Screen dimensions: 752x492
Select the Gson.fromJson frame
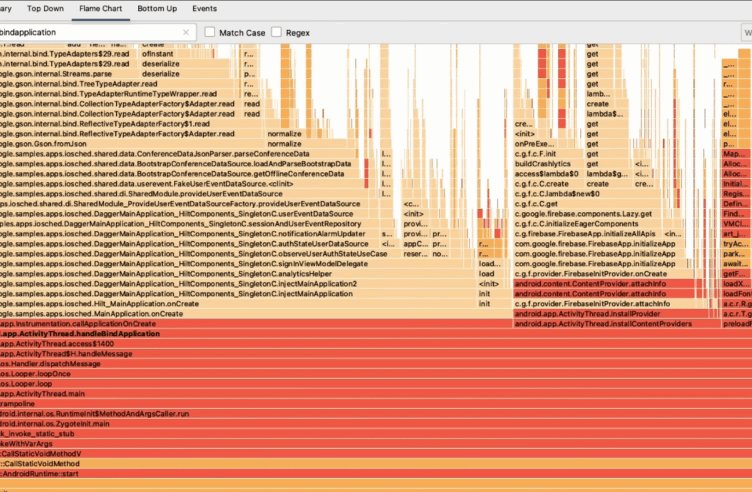(x=131, y=143)
